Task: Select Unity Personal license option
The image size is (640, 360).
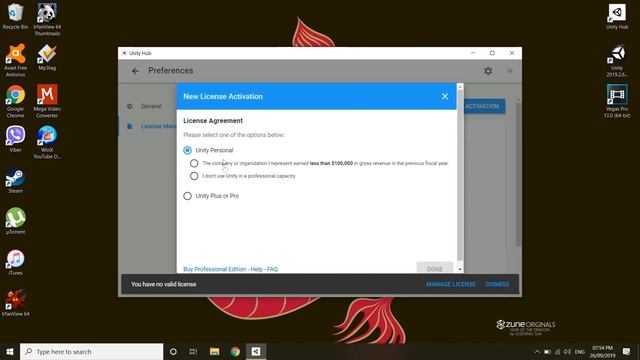Action: [187, 150]
